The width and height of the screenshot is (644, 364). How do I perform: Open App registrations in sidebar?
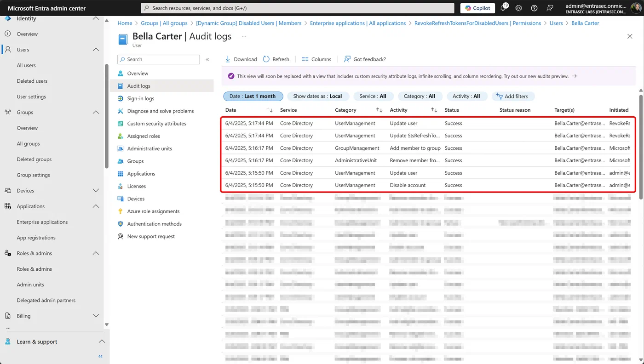tap(36, 238)
